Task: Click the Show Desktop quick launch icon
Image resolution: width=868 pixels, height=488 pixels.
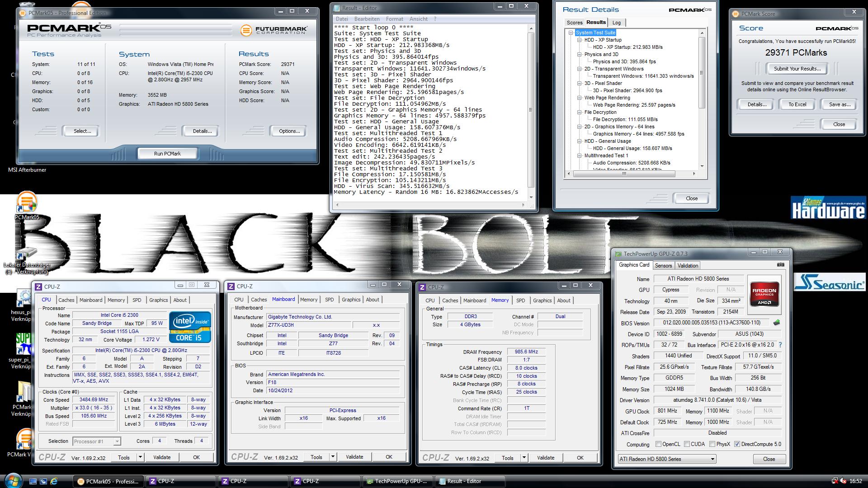Action: 33,481
